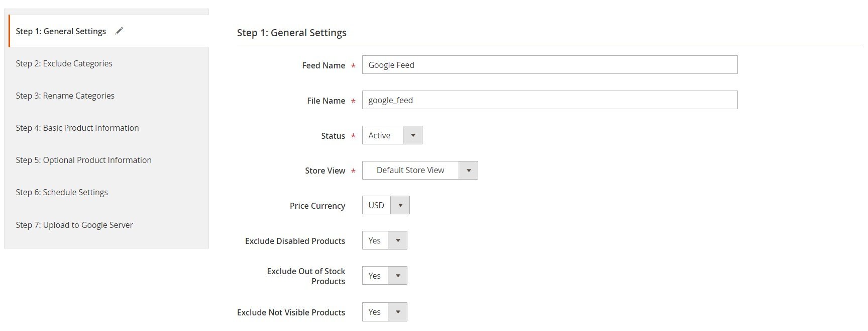
Task: Click the pencil edit icon beside General Settings
Action: (119, 31)
